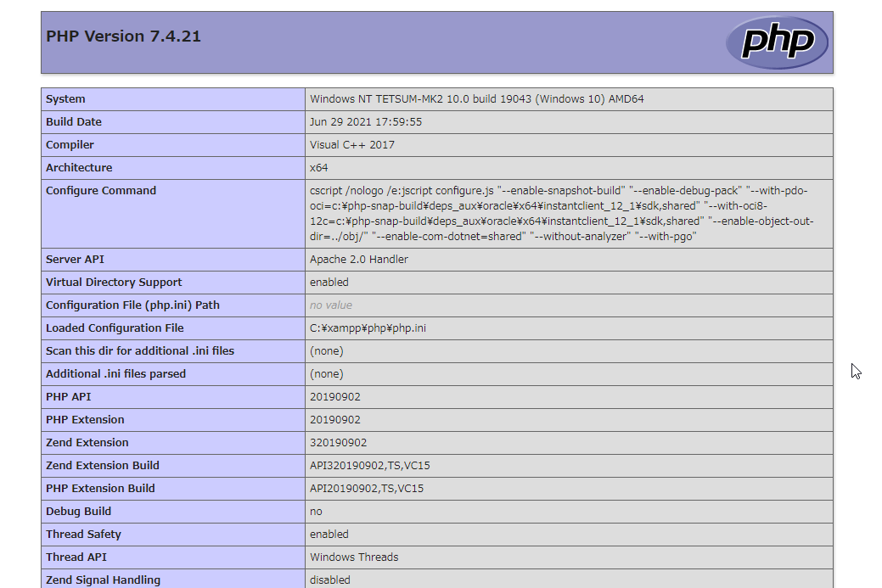Image resolution: width=882 pixels, height=588 pixels.
Task: Click the System row label
Action: click(65, 99)
